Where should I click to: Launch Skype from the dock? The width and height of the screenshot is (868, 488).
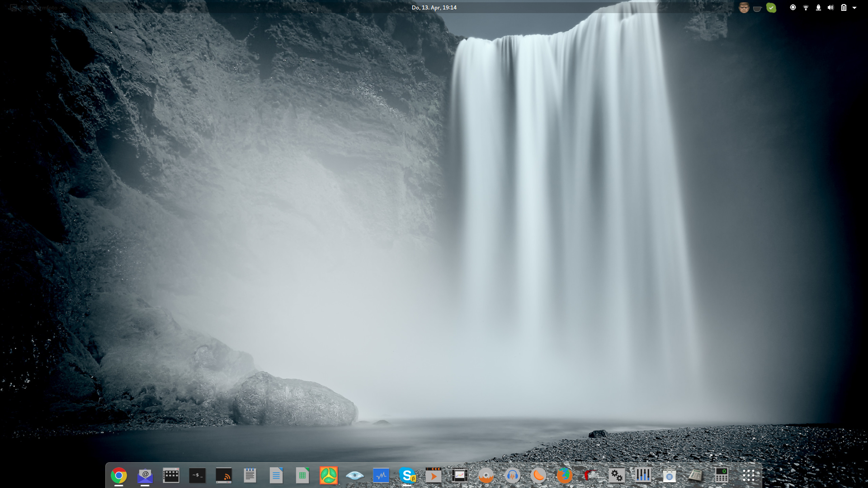click(407, 475)
